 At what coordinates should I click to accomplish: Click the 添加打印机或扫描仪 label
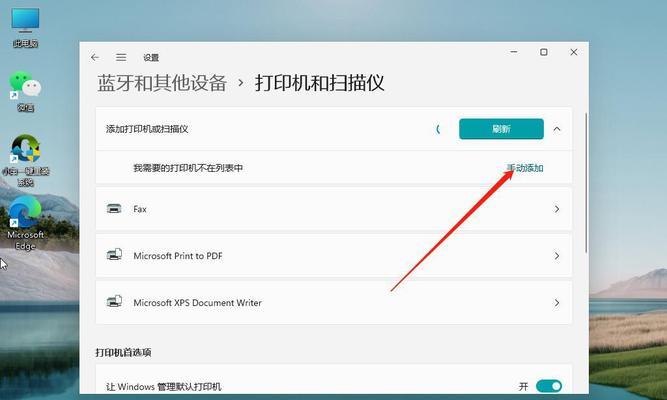tap(147, 129)
